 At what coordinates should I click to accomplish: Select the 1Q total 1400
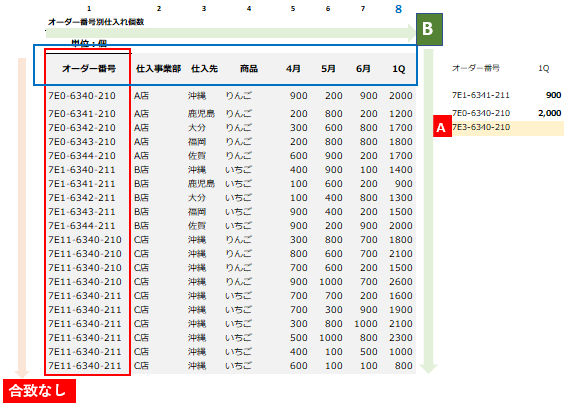click(x=401, y=170)
